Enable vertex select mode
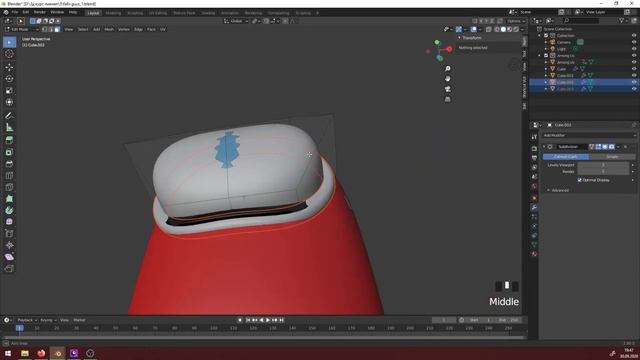This screenshot has height=360, width=640. pyautogui.click(x=44, y=29)
